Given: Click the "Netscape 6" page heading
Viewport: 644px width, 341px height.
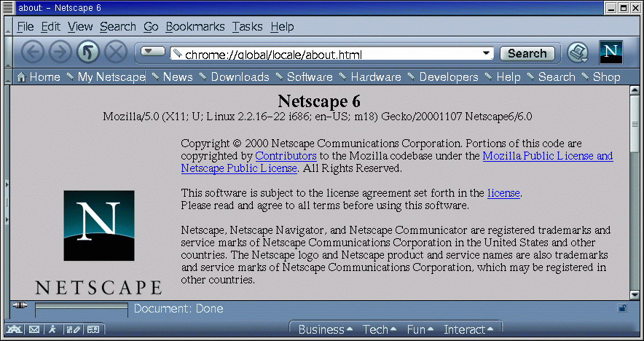Looking at the screenshot, I should pos(319,101).
